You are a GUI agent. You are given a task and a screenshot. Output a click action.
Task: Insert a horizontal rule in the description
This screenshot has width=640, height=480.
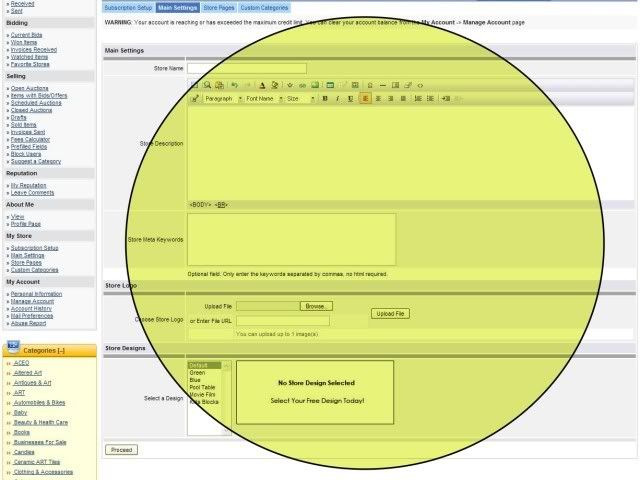coord(382,85)
